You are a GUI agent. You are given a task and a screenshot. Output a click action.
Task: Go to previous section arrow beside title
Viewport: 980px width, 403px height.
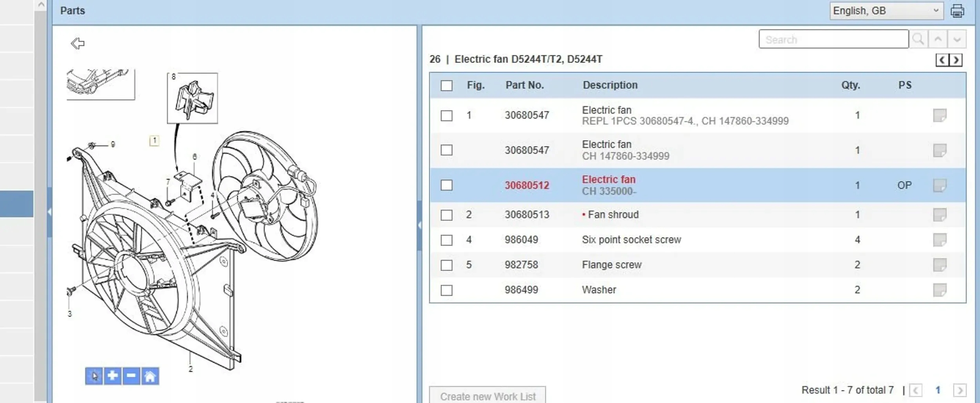click(x=942, y=60)
